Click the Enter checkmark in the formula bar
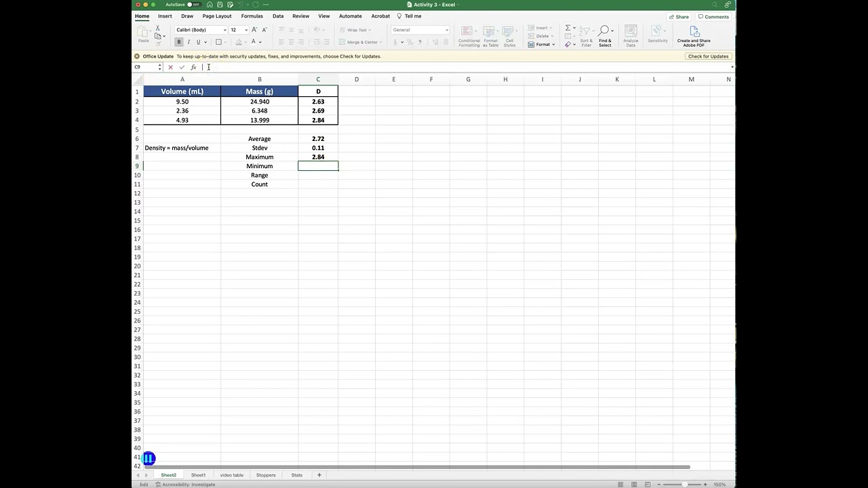Screen dimensions: 868x488 (x=182, y=67)
